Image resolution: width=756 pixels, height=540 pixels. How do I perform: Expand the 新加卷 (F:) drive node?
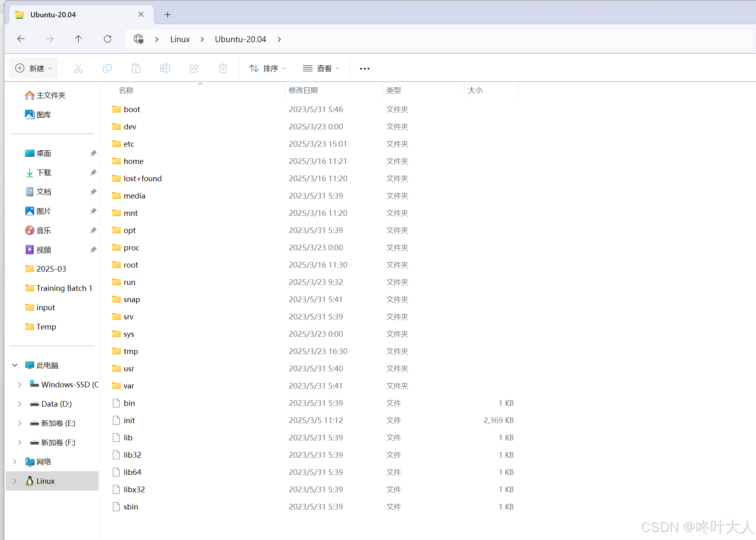(19, 442)
